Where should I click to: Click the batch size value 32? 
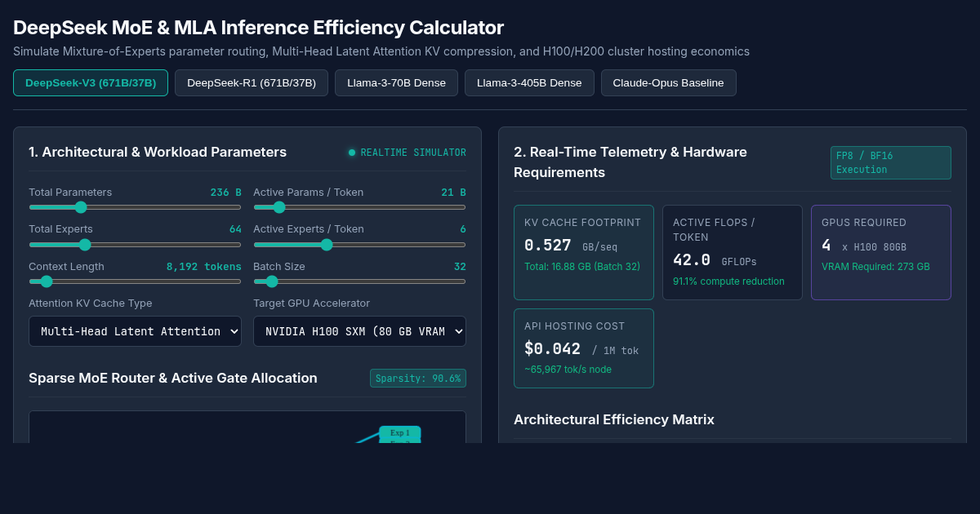click(x=460, y=267)
